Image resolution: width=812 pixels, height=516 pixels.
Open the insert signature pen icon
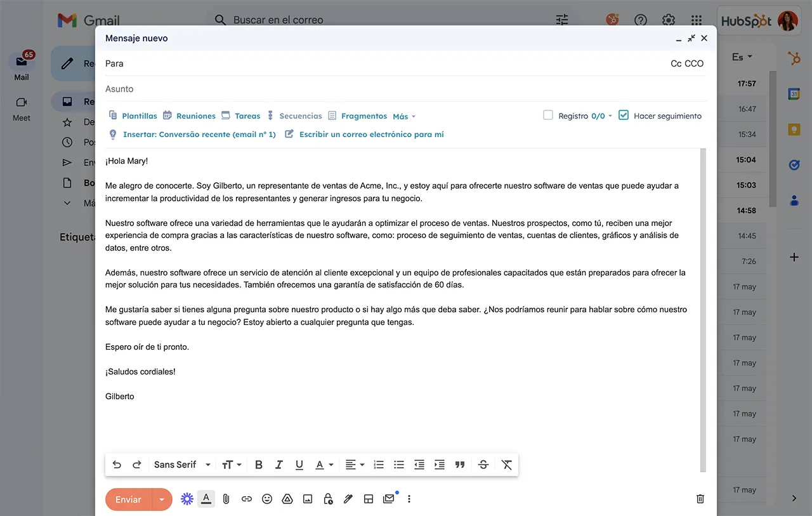348,499
